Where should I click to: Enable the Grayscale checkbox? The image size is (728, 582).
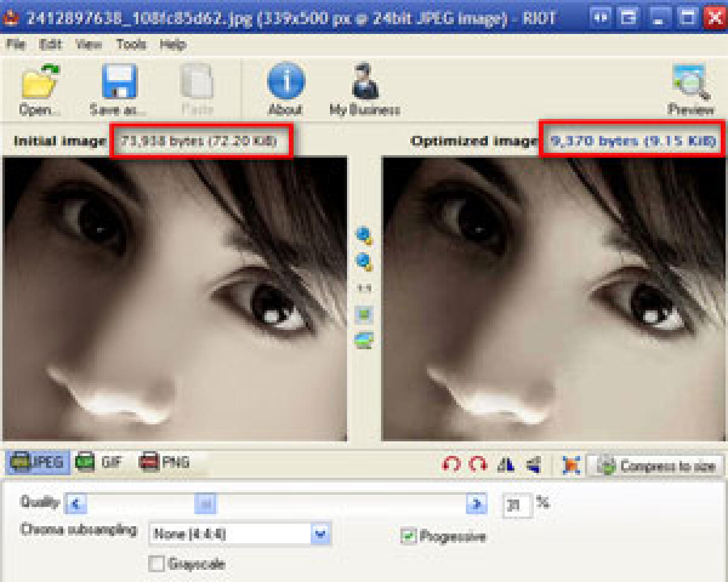[157, 564]
